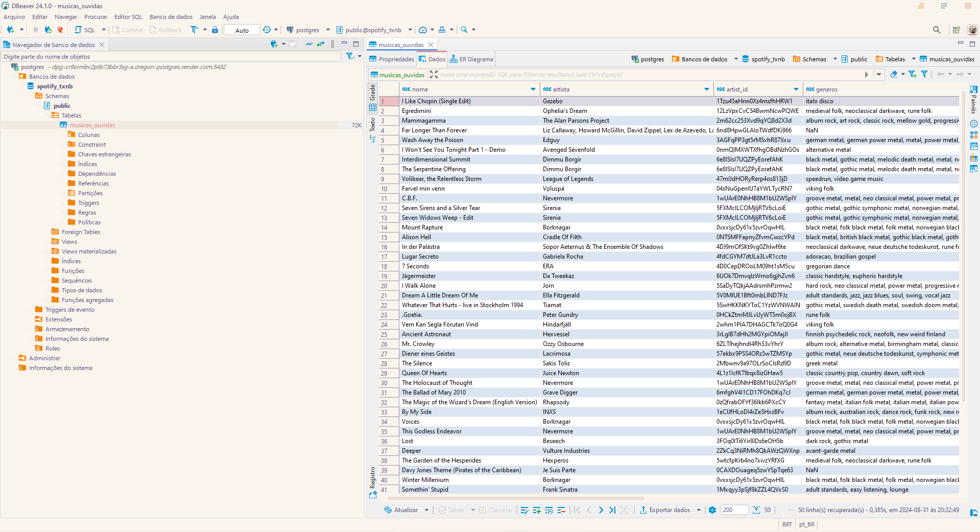Screen dimensions: 980x532
Task: Click the navigator filter funnel icon
Action: click(350, 56)
